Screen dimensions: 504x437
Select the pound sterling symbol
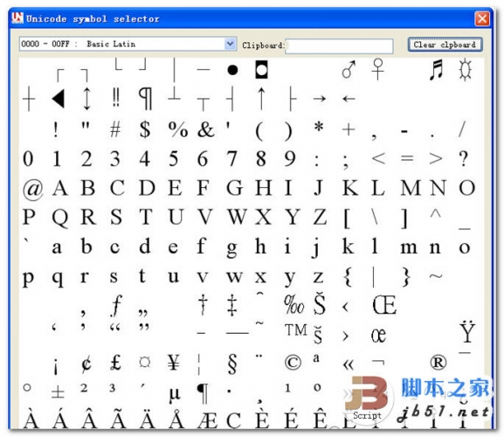(x=115, y=362)
